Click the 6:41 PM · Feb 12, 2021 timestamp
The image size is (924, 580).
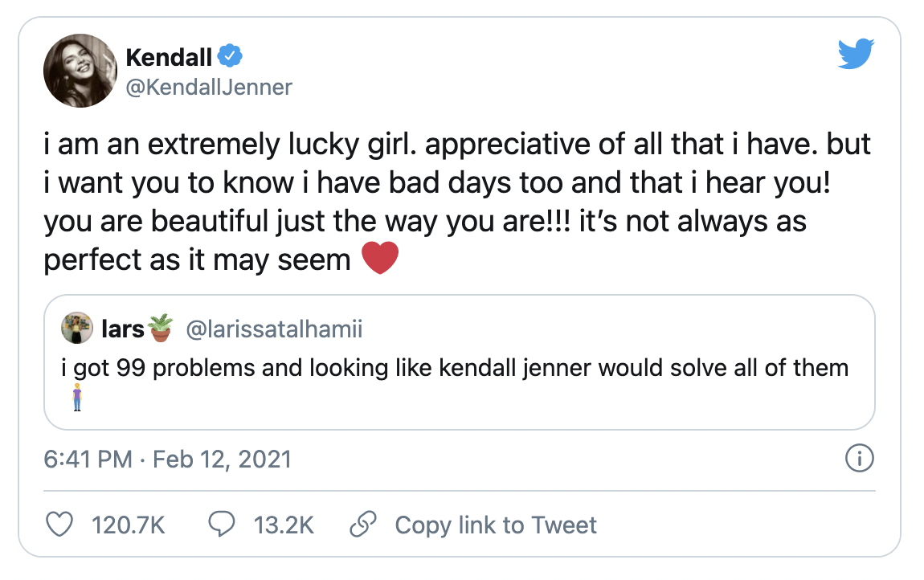[x=167, y=460]
